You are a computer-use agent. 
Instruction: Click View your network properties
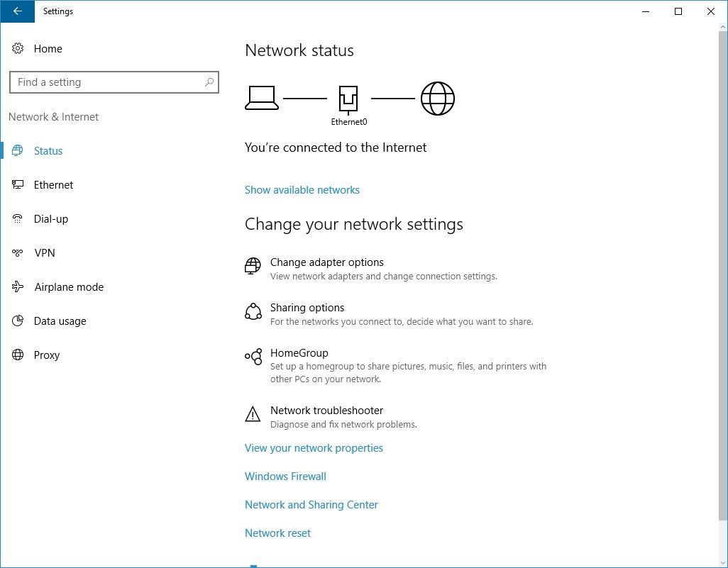(x=314, y=447)
